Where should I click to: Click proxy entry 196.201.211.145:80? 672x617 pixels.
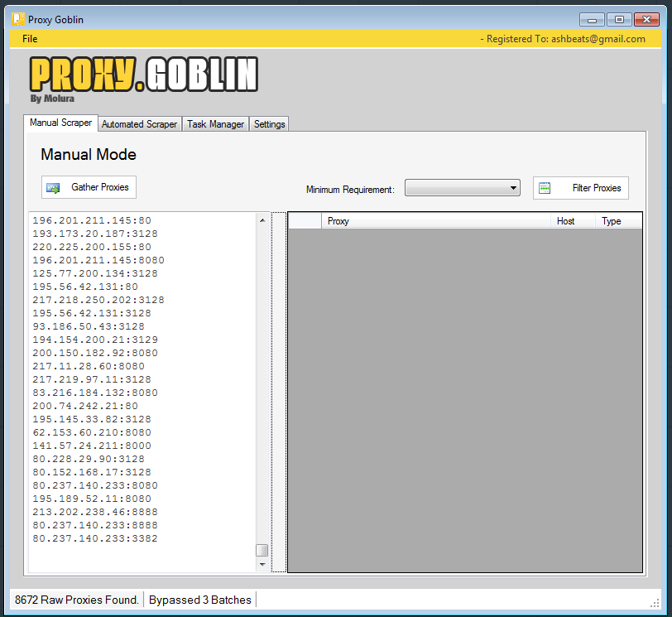(92, 220)
